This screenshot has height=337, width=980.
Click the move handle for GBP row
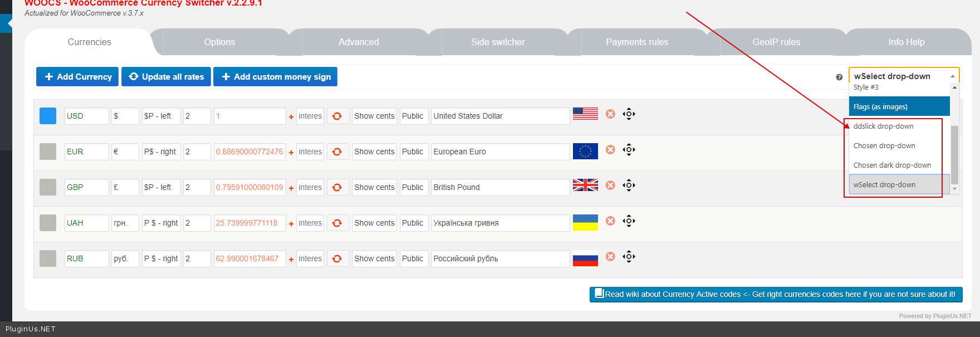[629, 185]
